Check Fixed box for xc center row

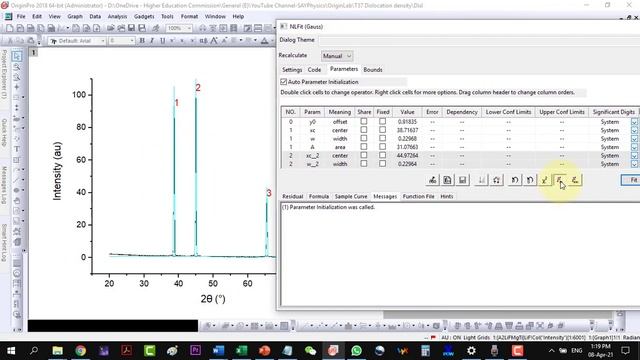(382, 130)
